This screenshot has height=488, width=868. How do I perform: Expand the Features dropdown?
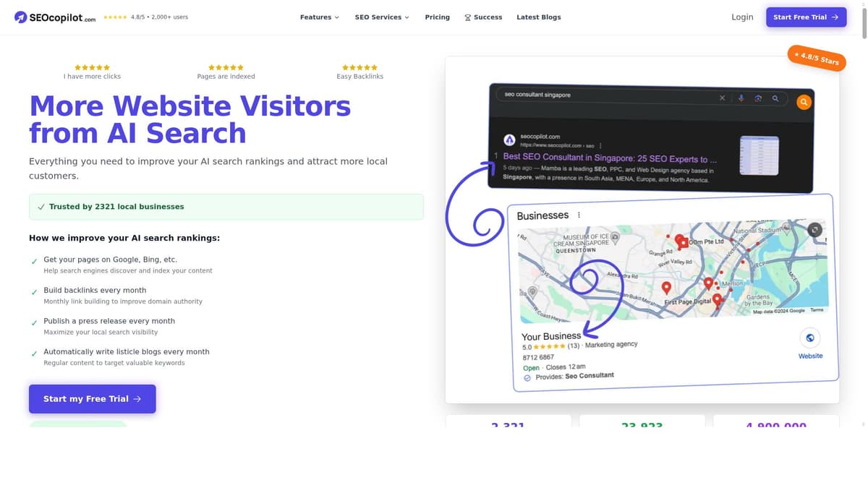pyautogui.click(x=319, y=17)
